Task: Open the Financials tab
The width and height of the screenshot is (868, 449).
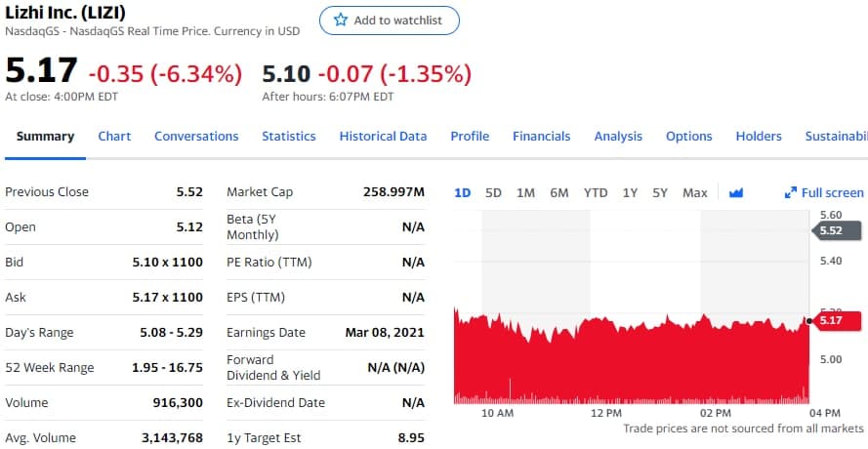Action: (x=541, y=137)
